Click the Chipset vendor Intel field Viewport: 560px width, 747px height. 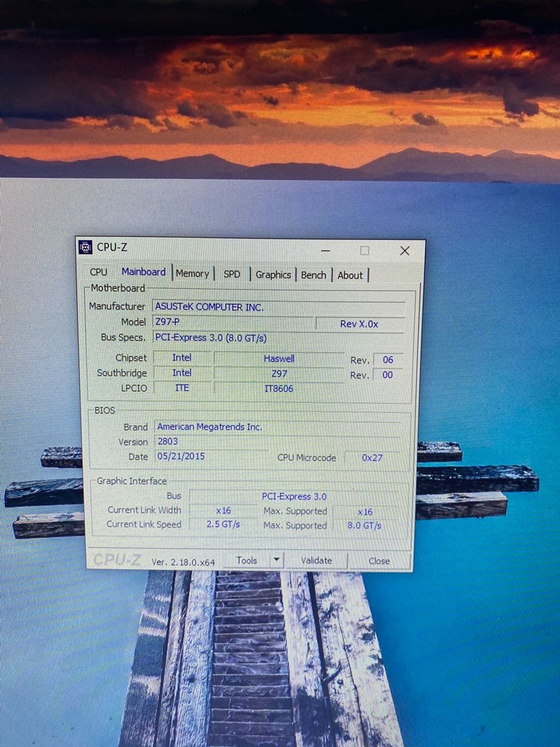(182, 358)
